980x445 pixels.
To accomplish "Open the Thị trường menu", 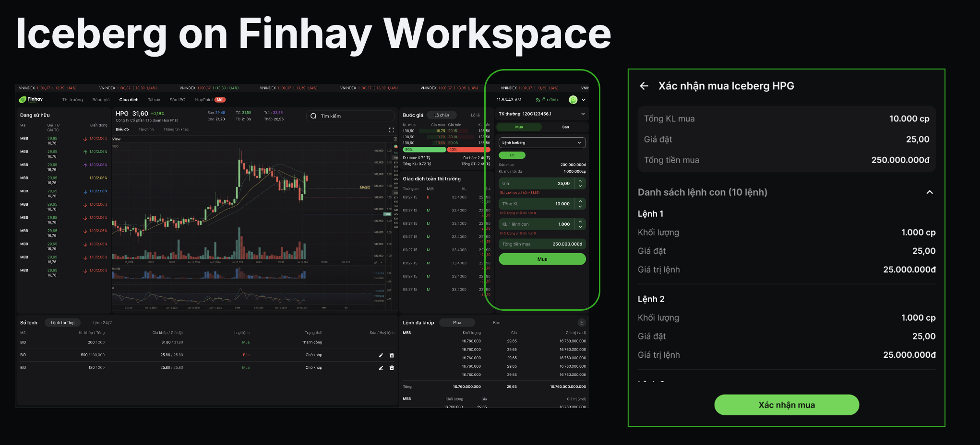I will coord(72,100).
